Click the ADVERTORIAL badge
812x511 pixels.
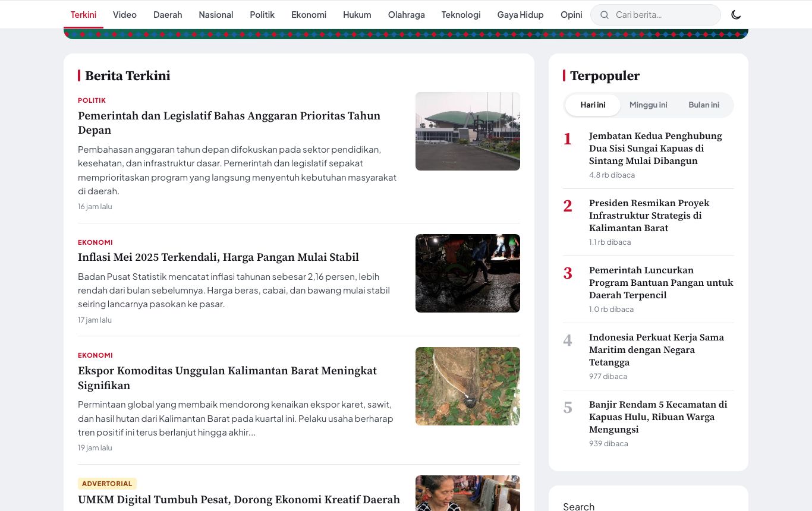(x=107, y=484)
